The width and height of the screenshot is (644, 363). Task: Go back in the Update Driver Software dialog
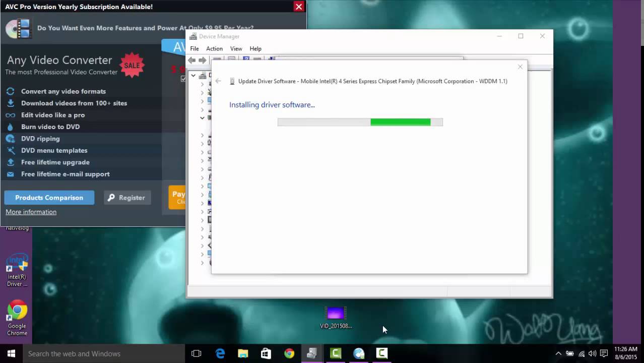(x=218, y=81)
